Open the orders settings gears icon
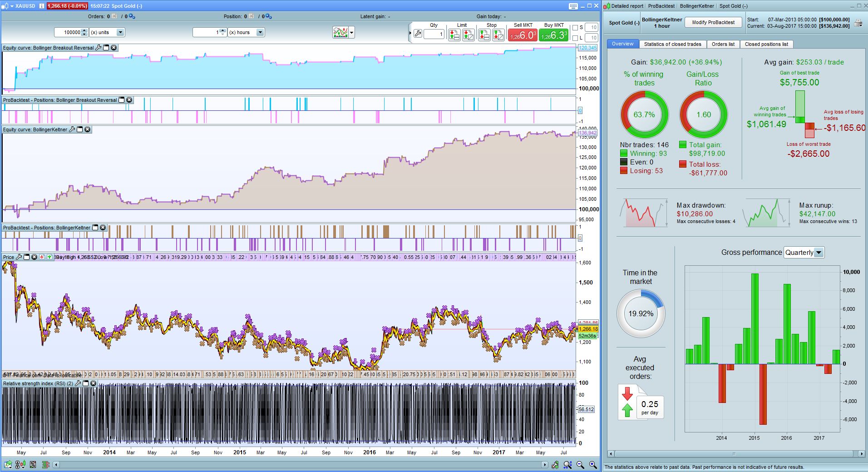This screenshot has width=868, height=472. (132, 16)
